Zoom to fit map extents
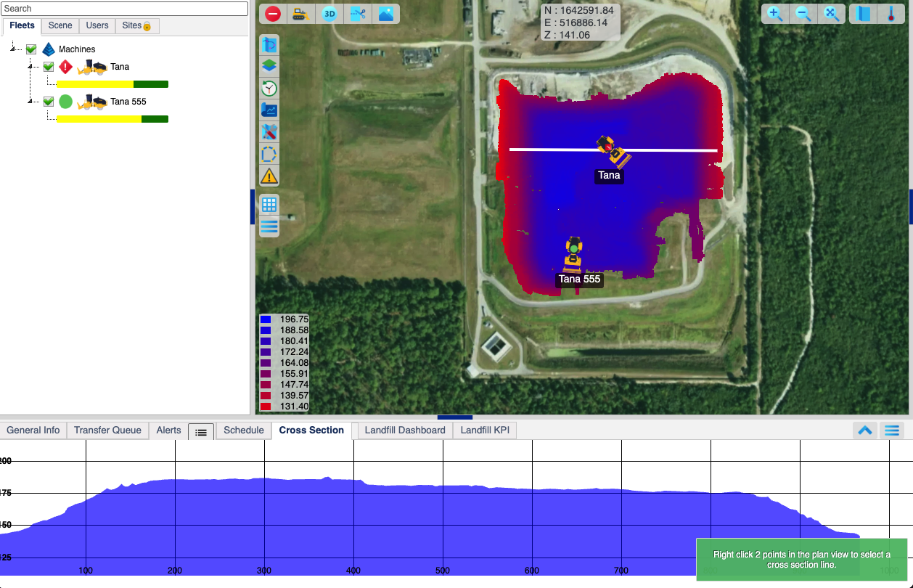Viewport: 913px width, 588px height. [x=832, y=14]
